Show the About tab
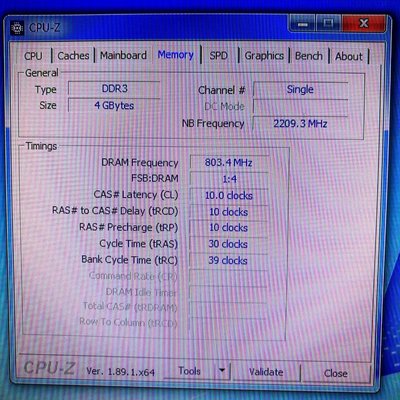The image size is (400, 400). tap(349, 56)
